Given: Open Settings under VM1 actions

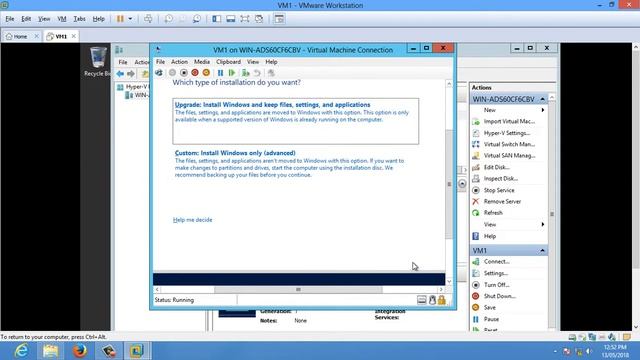Looking at the screenshot, I should (496, 273).
